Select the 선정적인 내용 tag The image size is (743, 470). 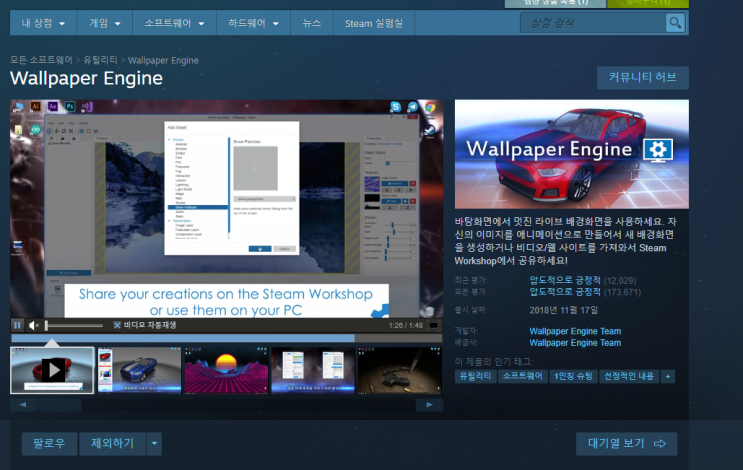point(628,376)
